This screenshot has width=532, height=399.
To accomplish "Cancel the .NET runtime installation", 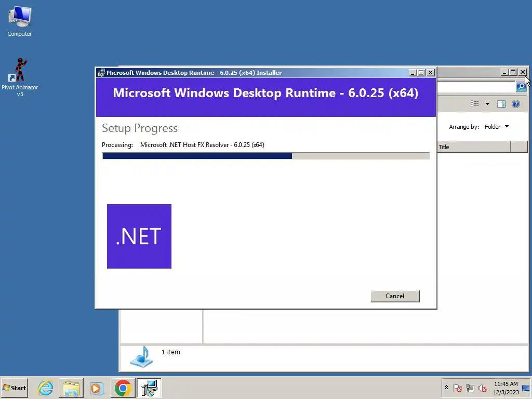I will pos(395,296).
